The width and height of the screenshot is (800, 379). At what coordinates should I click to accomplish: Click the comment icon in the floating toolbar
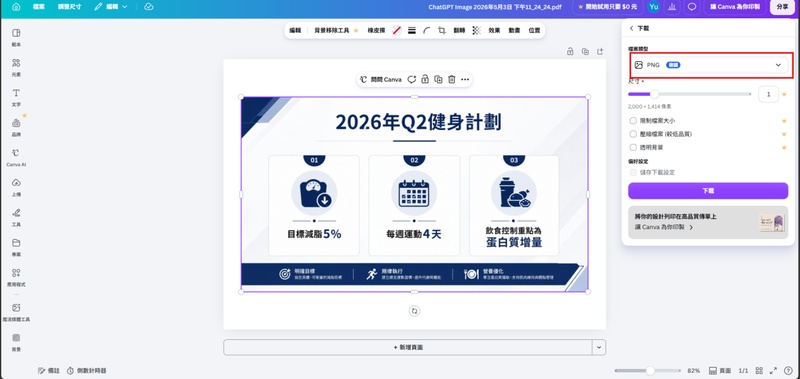pos(412,80)
